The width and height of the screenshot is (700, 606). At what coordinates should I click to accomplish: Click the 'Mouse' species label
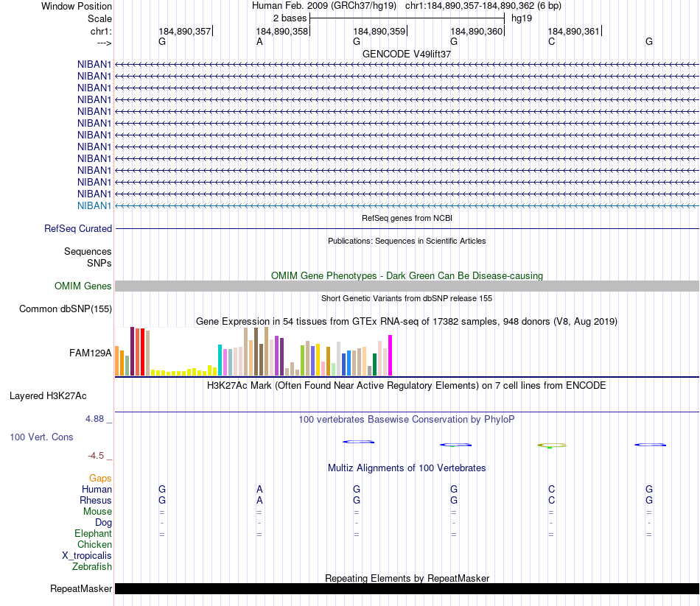97,512
